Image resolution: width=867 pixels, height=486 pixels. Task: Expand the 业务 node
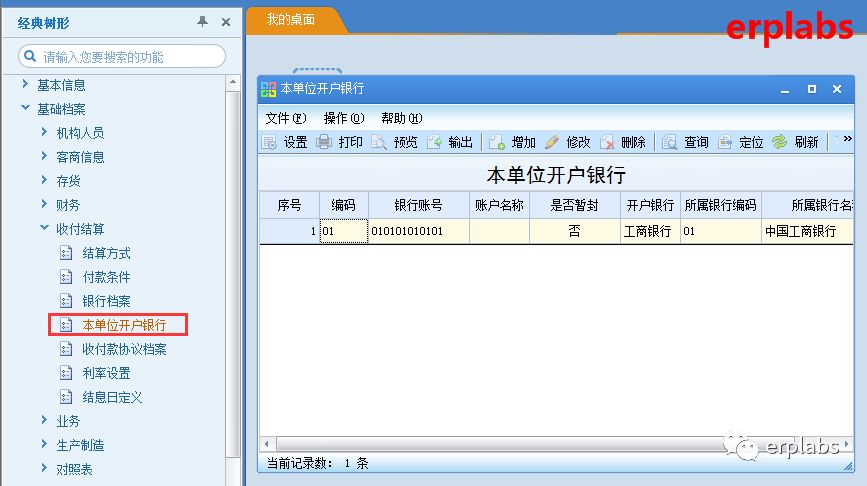click(x=44, y=420)
